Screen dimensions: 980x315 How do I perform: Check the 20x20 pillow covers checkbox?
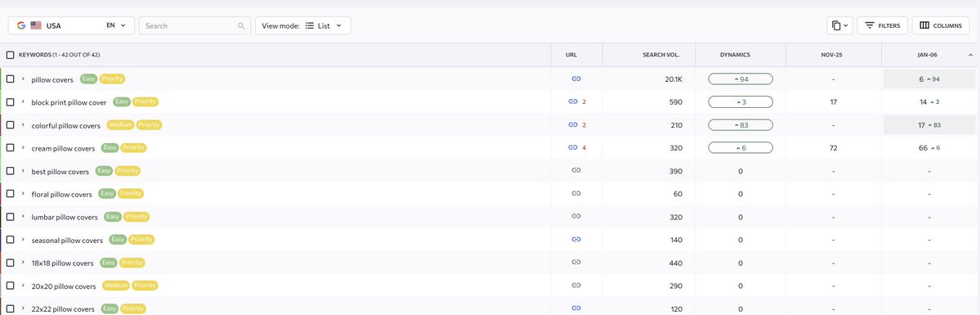coord(10,285)
